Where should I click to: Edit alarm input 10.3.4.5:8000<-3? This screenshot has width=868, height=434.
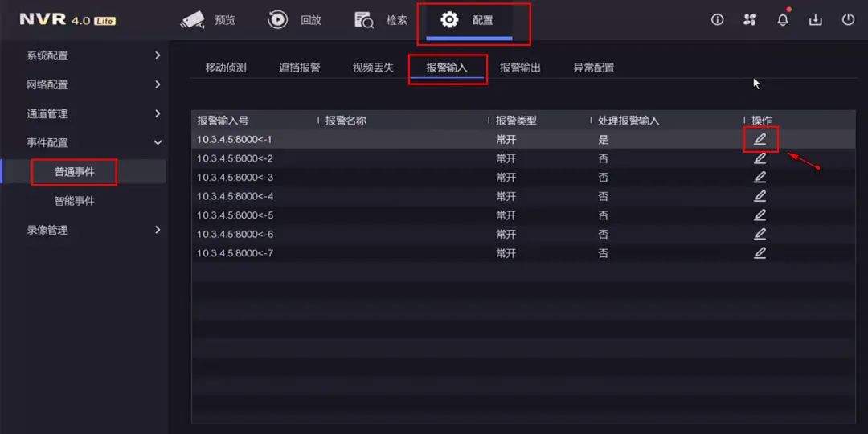tap(760, 177)
